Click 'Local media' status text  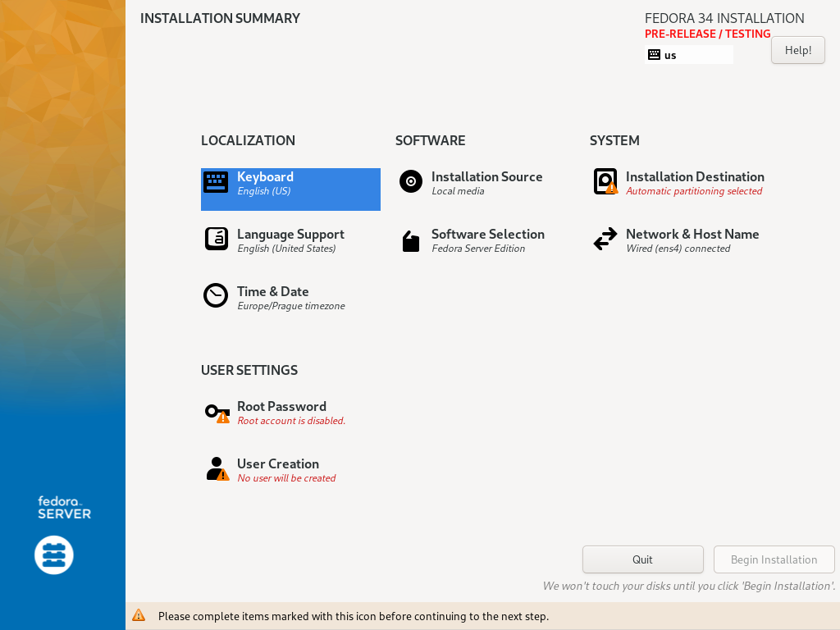coord(458,191)
